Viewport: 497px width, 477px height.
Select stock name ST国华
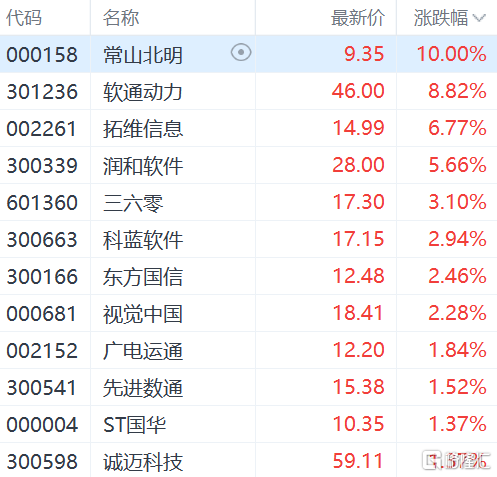pyautogui.click(x=134, y=425)
